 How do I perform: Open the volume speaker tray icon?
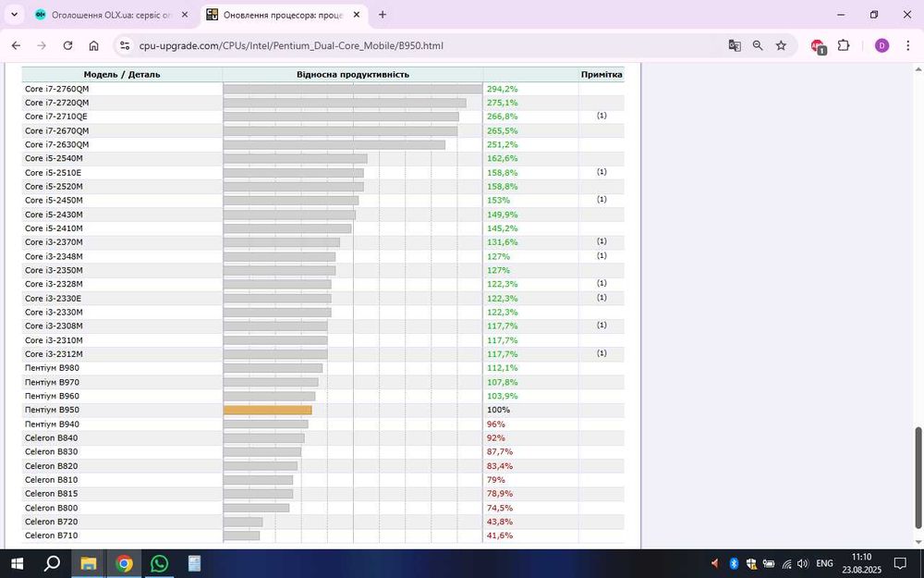[x=803, y=564]
